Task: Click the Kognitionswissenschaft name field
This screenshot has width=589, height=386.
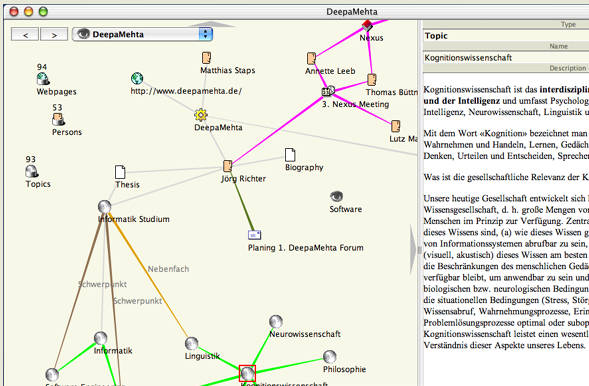Action: [x=506, y=57]
